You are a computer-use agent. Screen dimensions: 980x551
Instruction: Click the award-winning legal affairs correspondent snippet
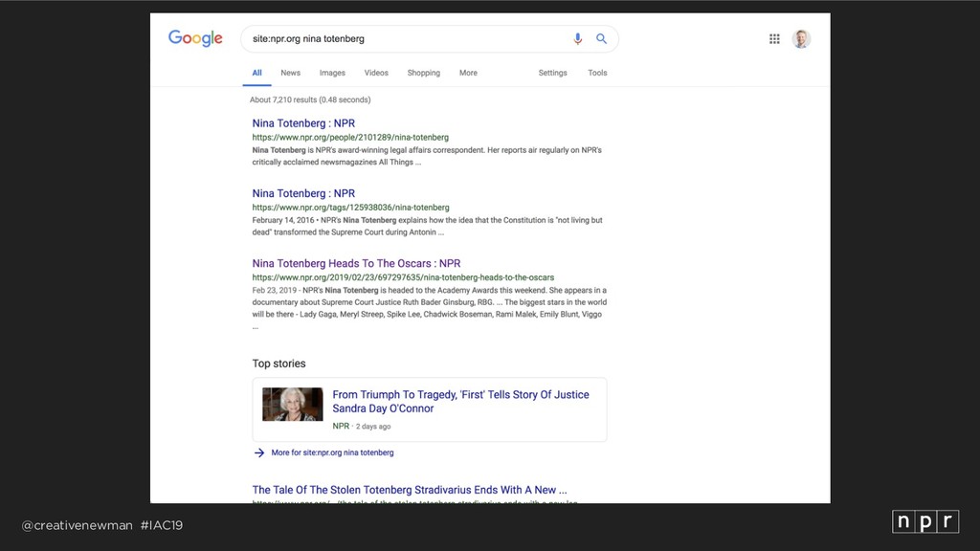[x=427, y=156]
